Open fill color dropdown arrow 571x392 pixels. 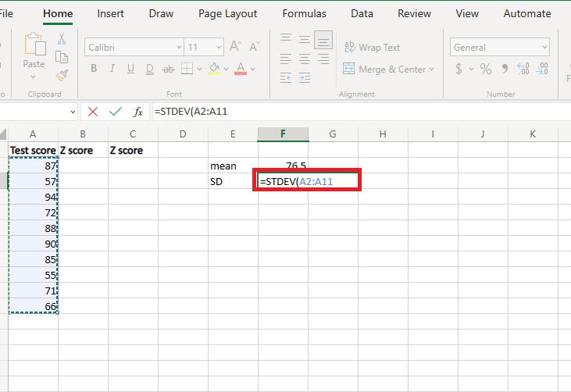coord(227,69)
